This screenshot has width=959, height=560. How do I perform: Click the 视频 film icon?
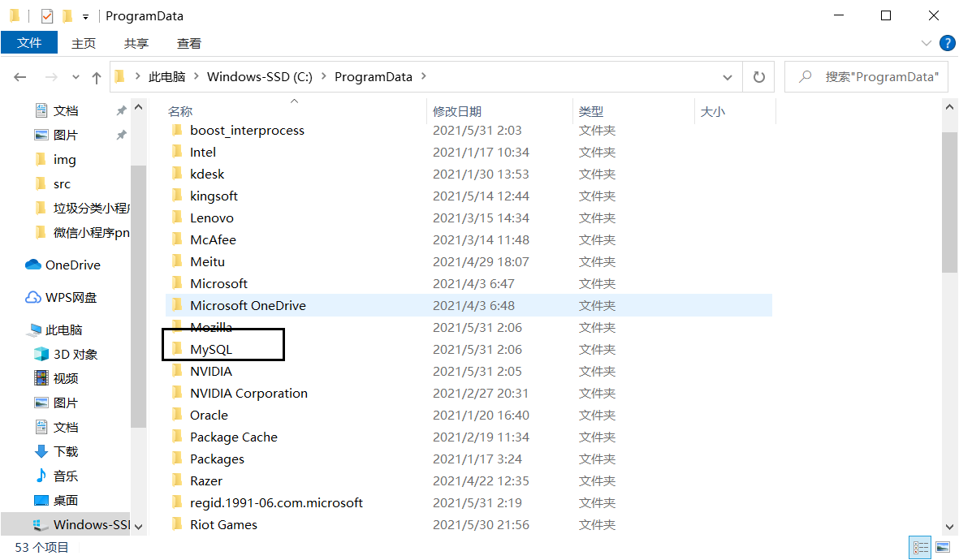pyautogui.click(x=41, y=378)
